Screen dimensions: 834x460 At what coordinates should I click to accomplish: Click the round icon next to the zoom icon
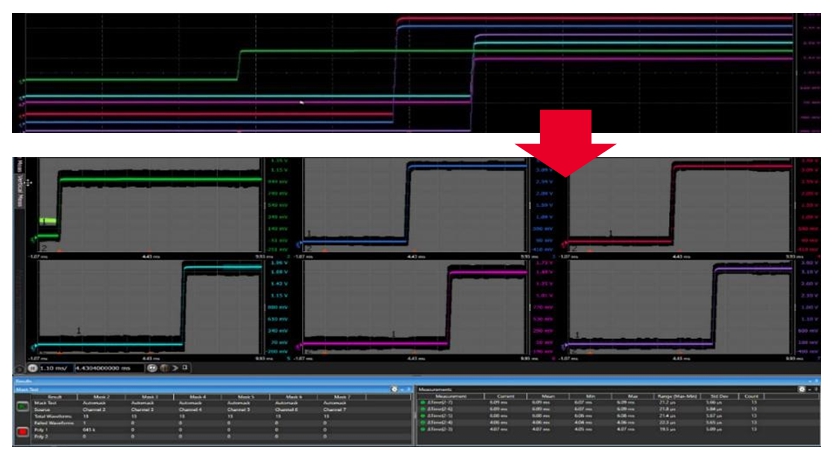pos(165,367)
